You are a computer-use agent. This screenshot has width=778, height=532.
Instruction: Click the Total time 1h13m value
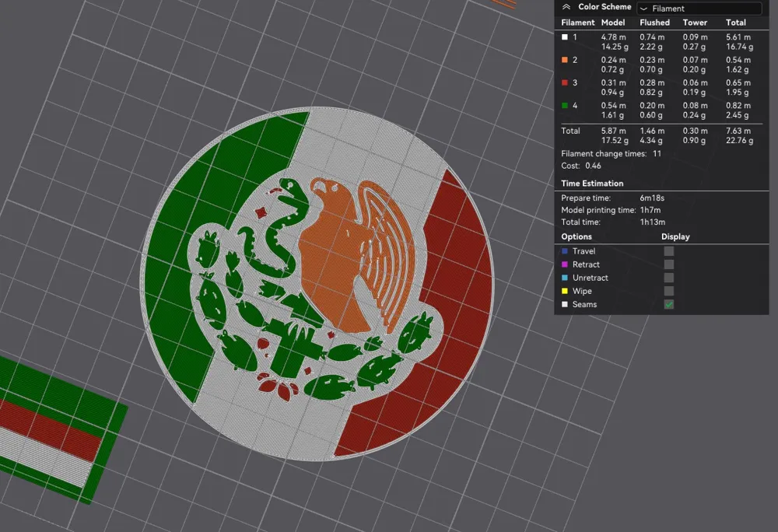coord(653,222)
